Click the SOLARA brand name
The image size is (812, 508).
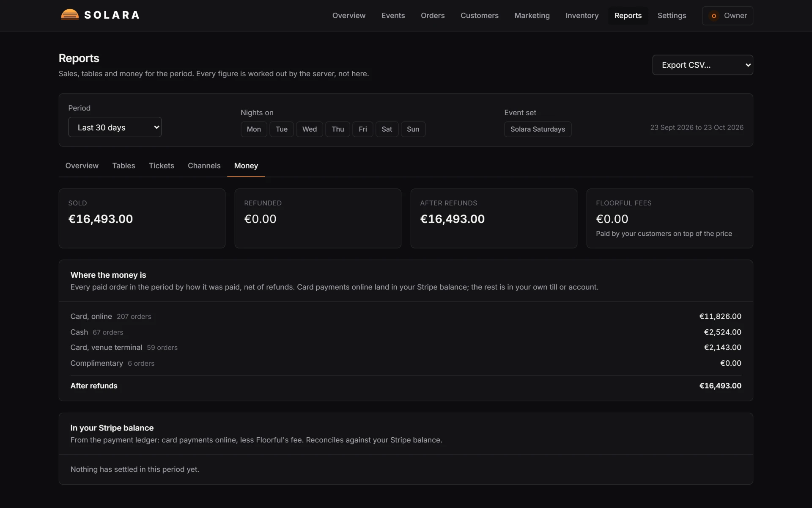(x=112, y=15)
